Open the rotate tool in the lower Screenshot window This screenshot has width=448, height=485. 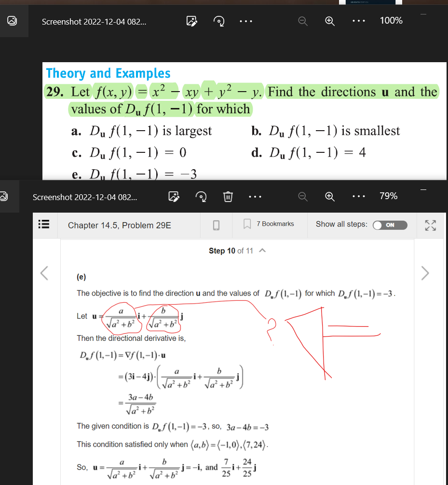[x=201, y=196]
